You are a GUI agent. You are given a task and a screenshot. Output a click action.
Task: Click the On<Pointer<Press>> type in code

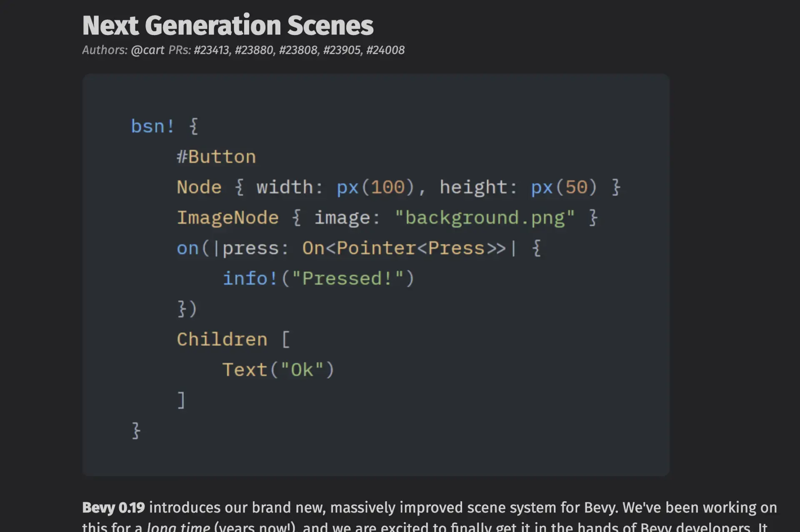404,248
